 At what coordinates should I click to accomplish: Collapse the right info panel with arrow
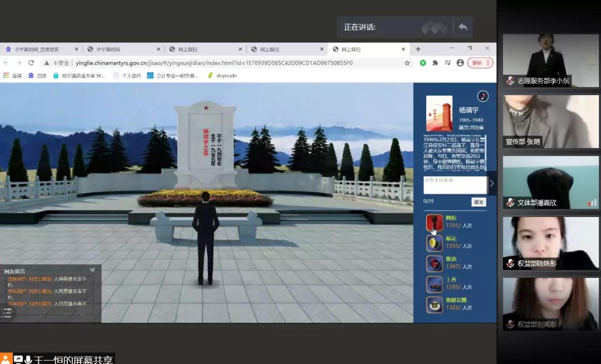pos(491,183)
